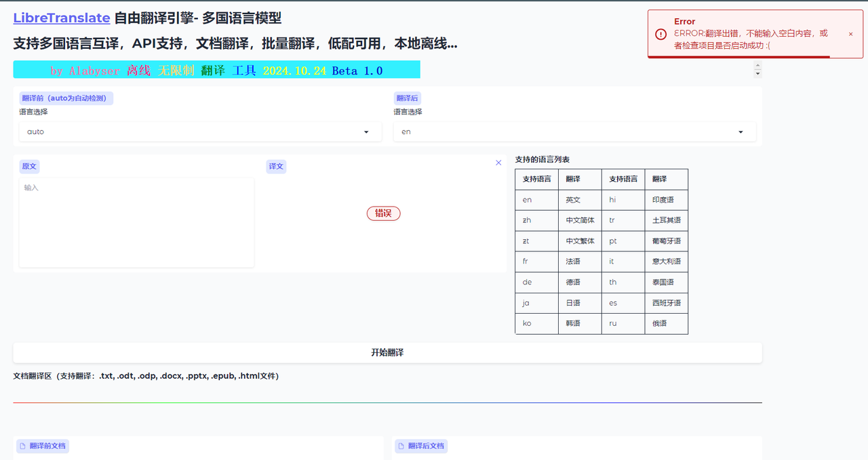Click the 翻译前文档 upload label

point(43,446)
